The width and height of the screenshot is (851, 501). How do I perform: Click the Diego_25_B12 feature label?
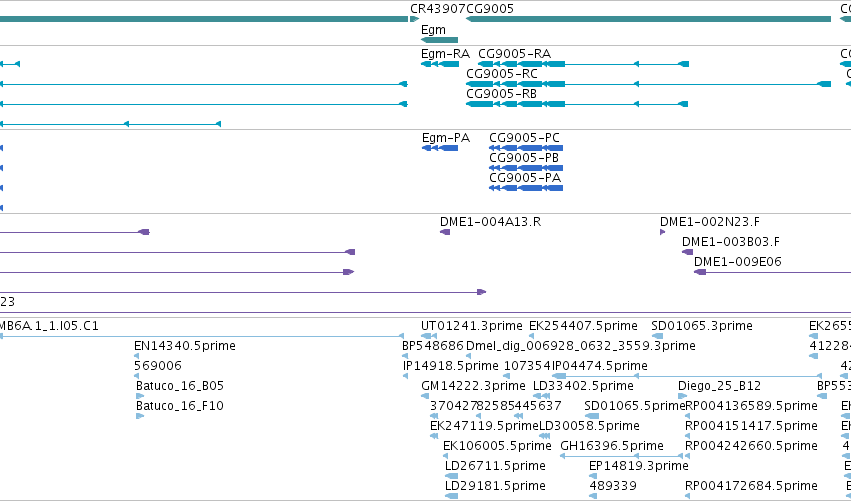coord(719,386)
